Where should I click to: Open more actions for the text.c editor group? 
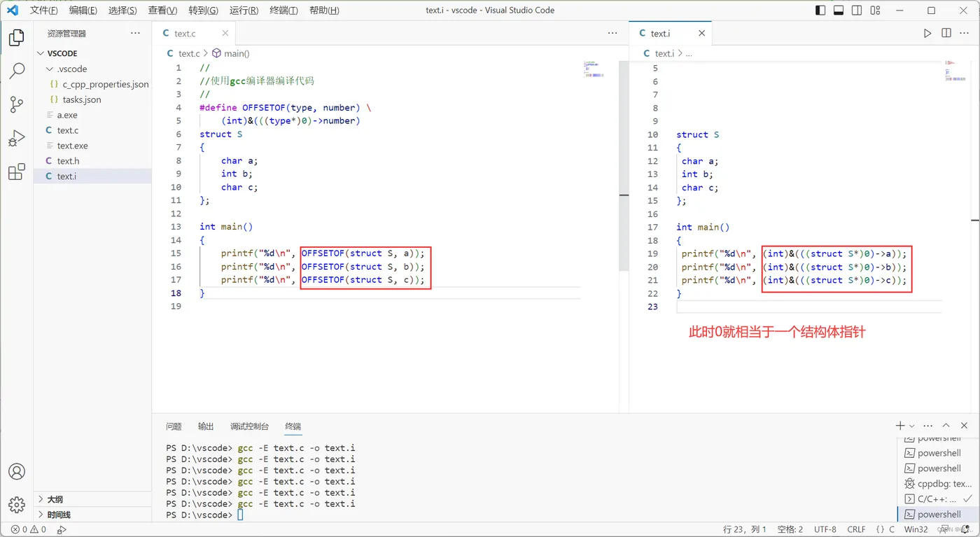pos(612,33)
